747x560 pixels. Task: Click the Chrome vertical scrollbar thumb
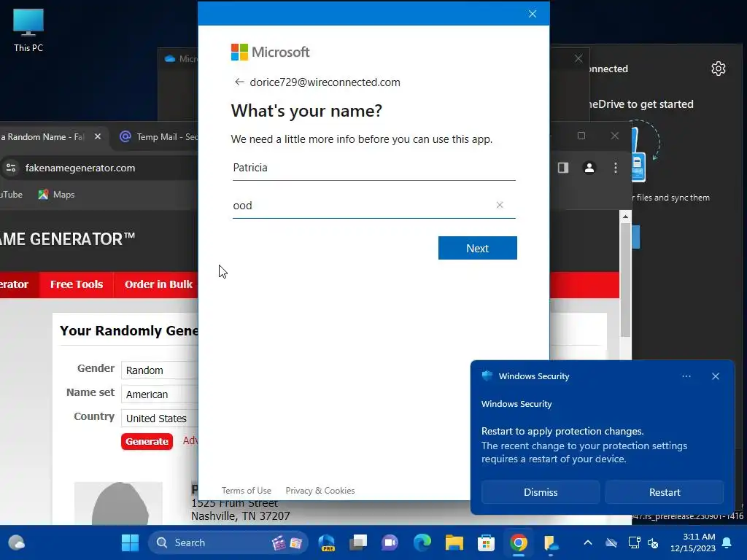(x=625, y=279)
